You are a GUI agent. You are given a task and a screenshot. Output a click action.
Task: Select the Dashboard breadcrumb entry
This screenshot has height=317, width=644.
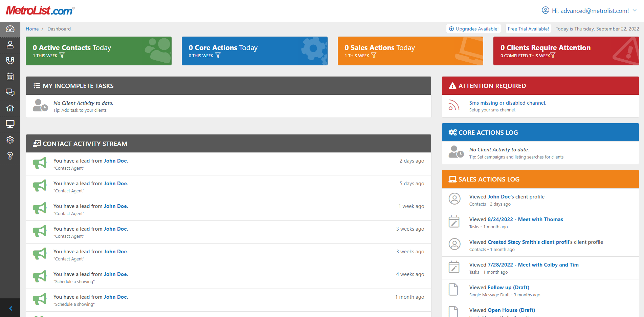[x=59, y=29]
